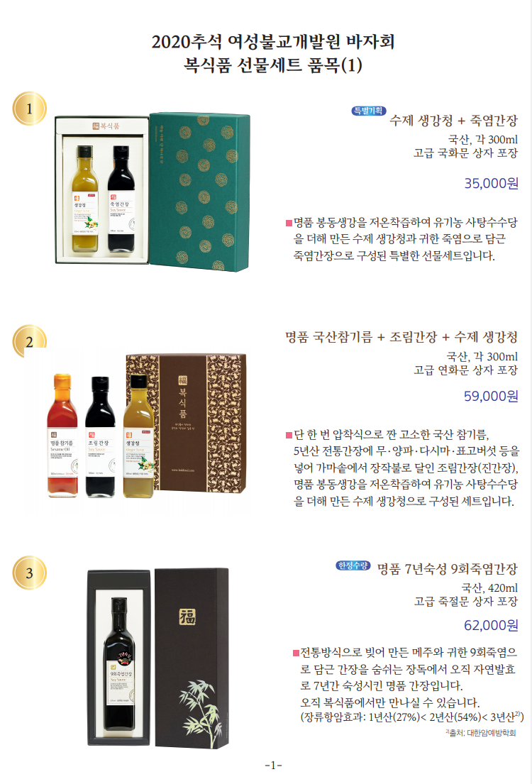532x784 pixels.
Task: Click the 수제 생강청 + 죽염간장 product title
Action: (x=453, y=121)
